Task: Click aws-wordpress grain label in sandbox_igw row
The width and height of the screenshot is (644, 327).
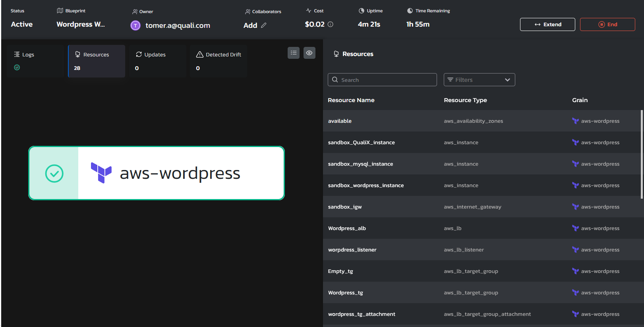Action: 600,207
